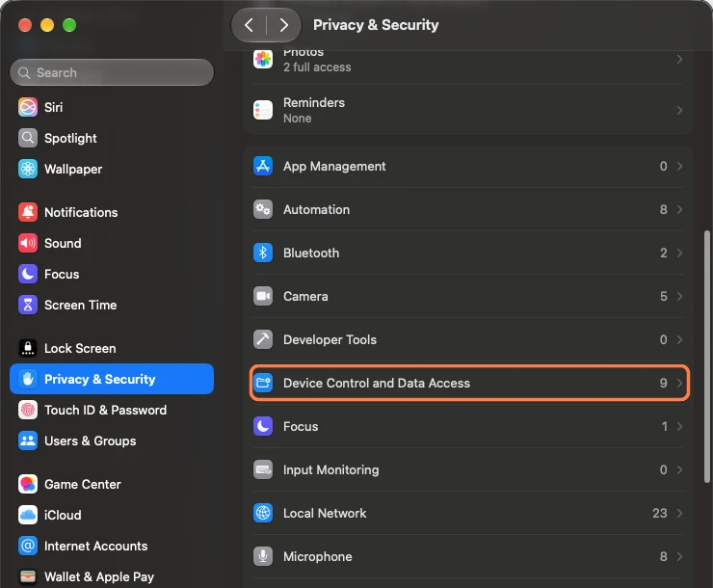Click the Automation gears icon
Viewport: 713px width, 588px height.
[x=263, y=209]
